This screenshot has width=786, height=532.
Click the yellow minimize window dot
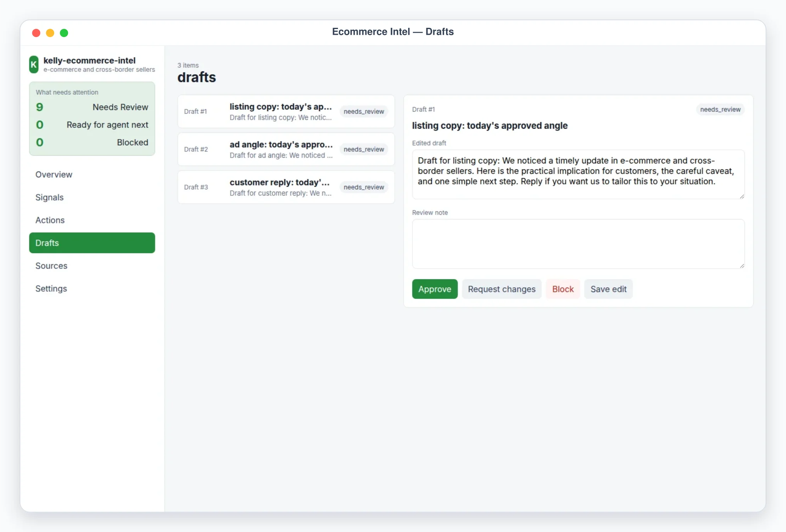coord(50,33)
